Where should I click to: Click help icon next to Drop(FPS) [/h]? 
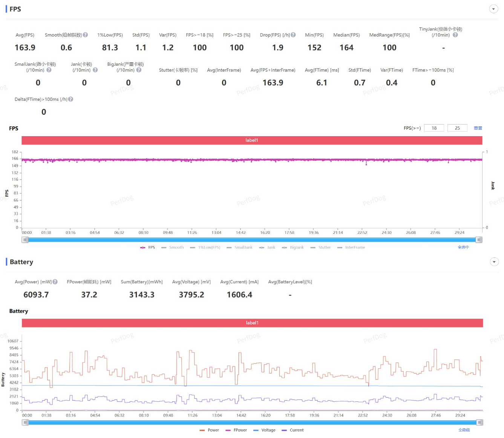(293, 35)
